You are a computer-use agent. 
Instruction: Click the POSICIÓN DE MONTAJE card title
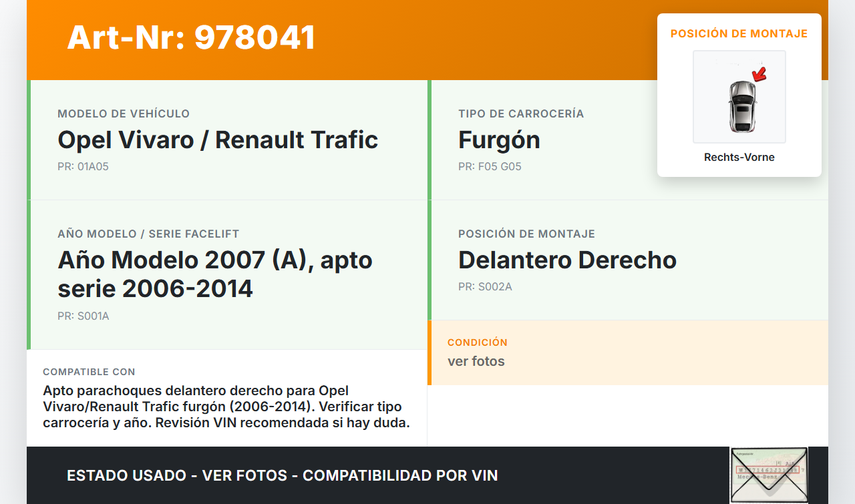click(739, 33)
